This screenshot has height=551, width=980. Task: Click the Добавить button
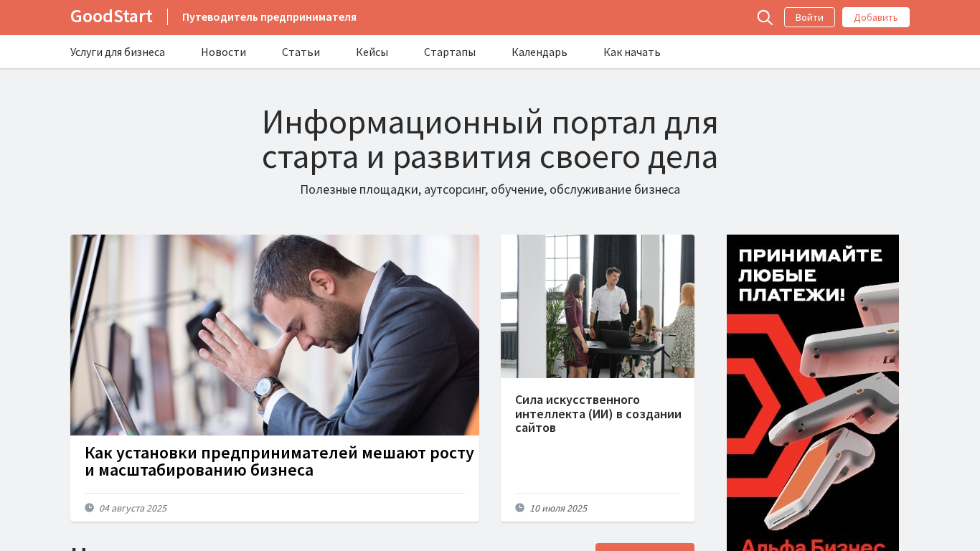point(876,17)
